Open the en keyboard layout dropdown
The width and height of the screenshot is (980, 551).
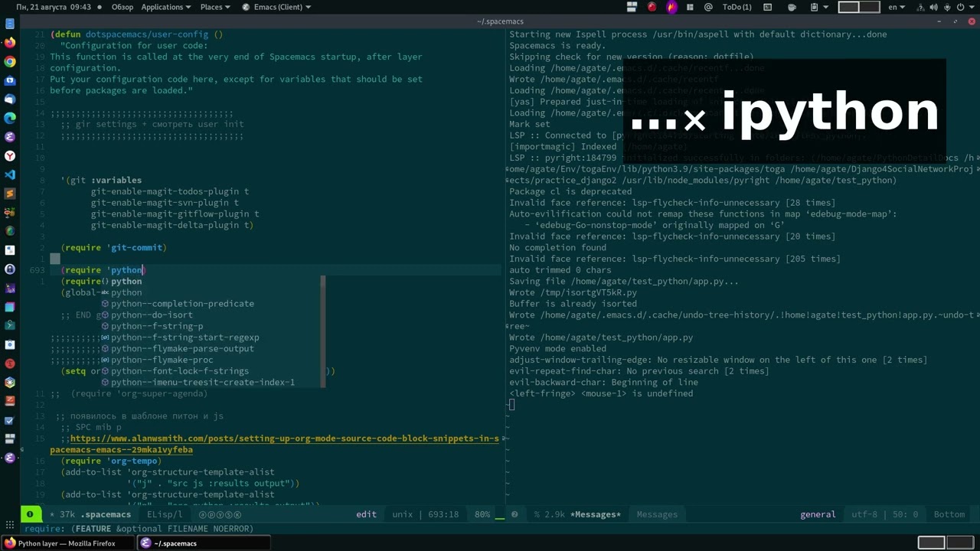pos(895,7)
